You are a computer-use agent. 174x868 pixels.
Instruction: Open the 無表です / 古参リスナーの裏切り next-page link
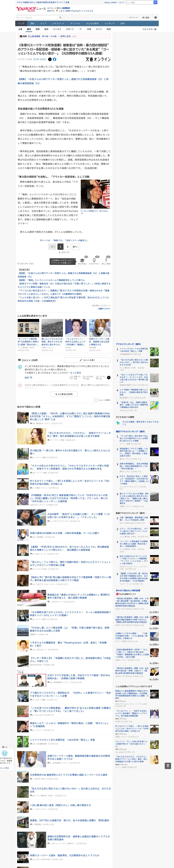coord(64,240)
